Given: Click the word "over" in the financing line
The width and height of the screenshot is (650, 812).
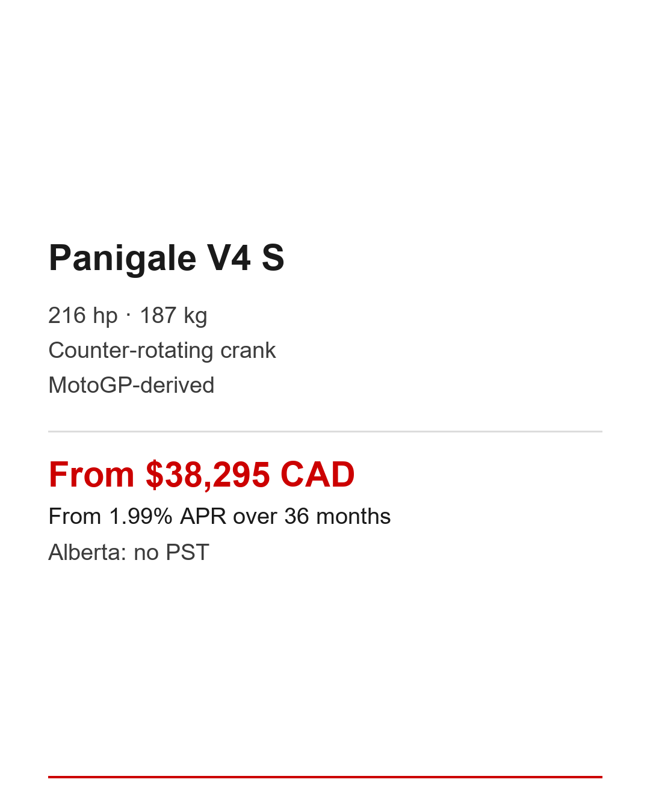Looking at the screenshot, I should click(255, 517).
